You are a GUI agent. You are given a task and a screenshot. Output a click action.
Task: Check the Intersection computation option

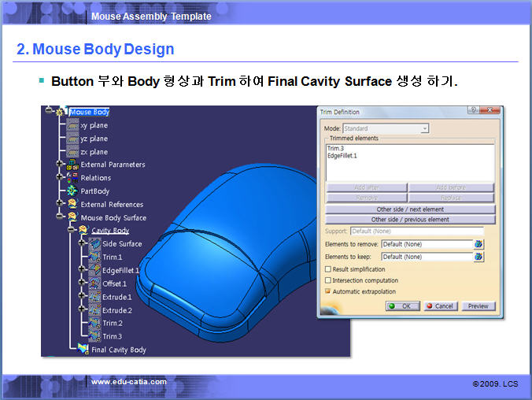click(x=328, y=280)
